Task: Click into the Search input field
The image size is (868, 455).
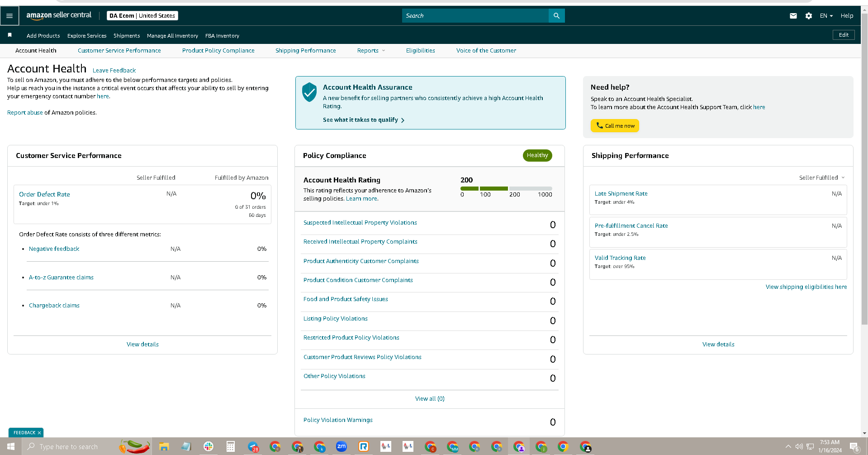Action: [x=475, y=16]
